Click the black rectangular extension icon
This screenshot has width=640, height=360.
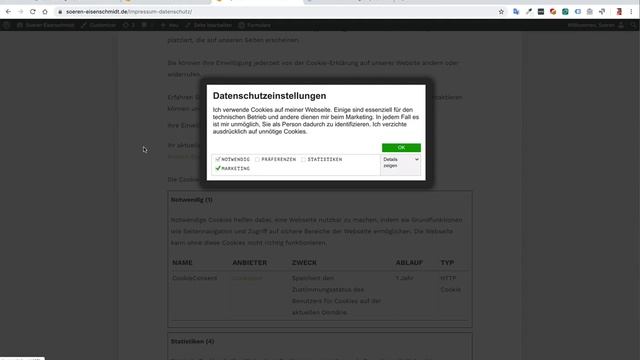pos(541,12)
